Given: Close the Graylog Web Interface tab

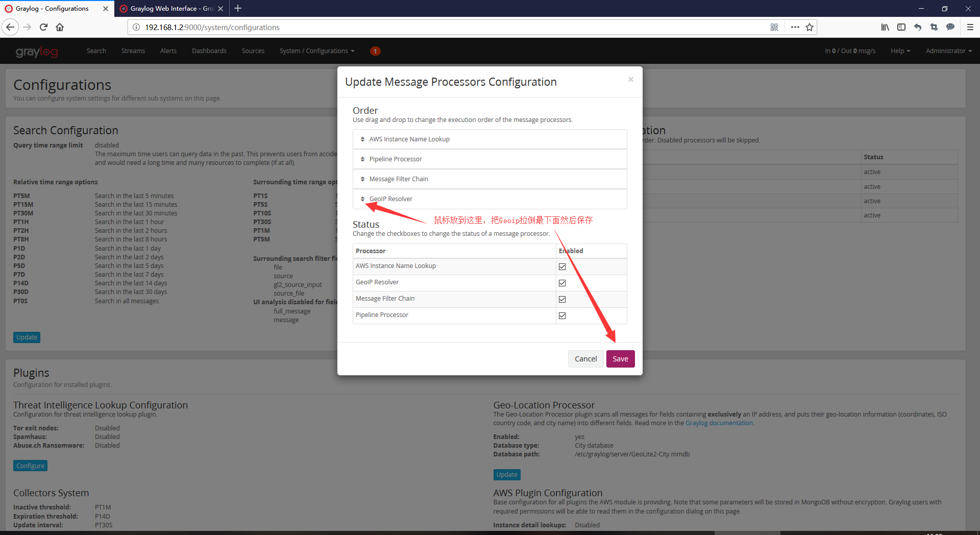Looking at the screenshot, I should (x=220, y=9).
